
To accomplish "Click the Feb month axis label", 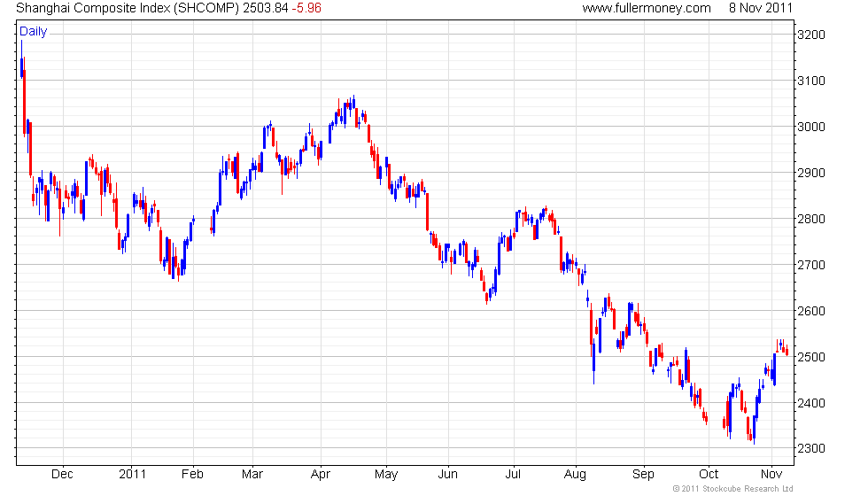I will coord(193,475).
